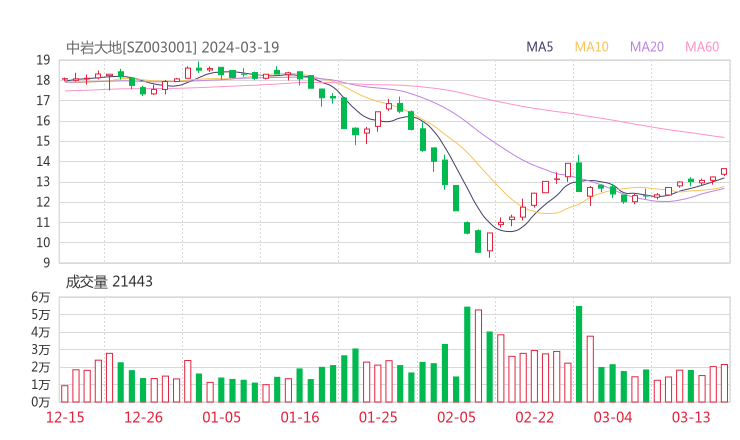The width and height of the screenshot is (740, 440).
Task: Jump to the 01-05 date marker
Action: point(221,417)
